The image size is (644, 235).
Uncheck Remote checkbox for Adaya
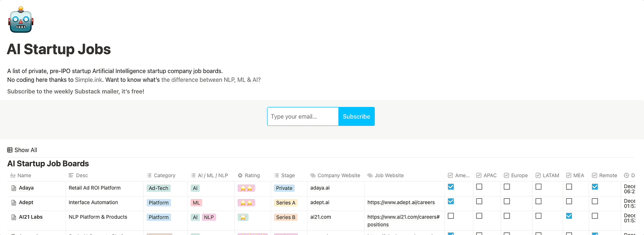point(595,187)
